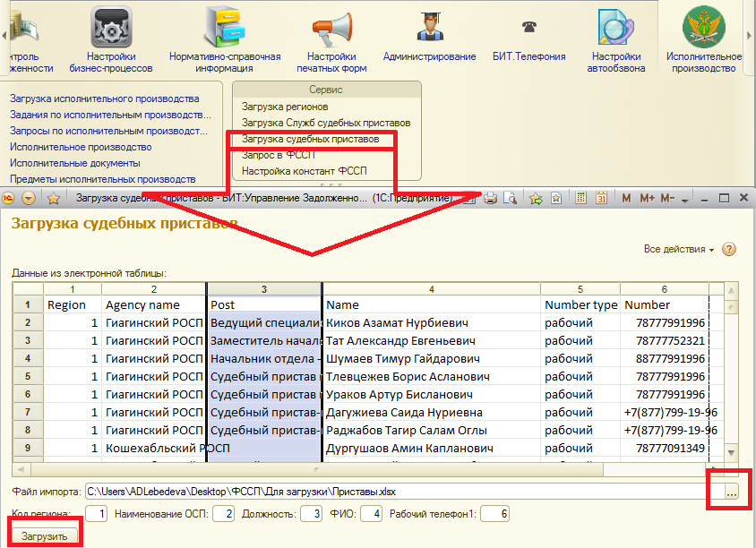Click the favorites star icon in title bar
Screen dimensions: 756x548
point(53,198)
